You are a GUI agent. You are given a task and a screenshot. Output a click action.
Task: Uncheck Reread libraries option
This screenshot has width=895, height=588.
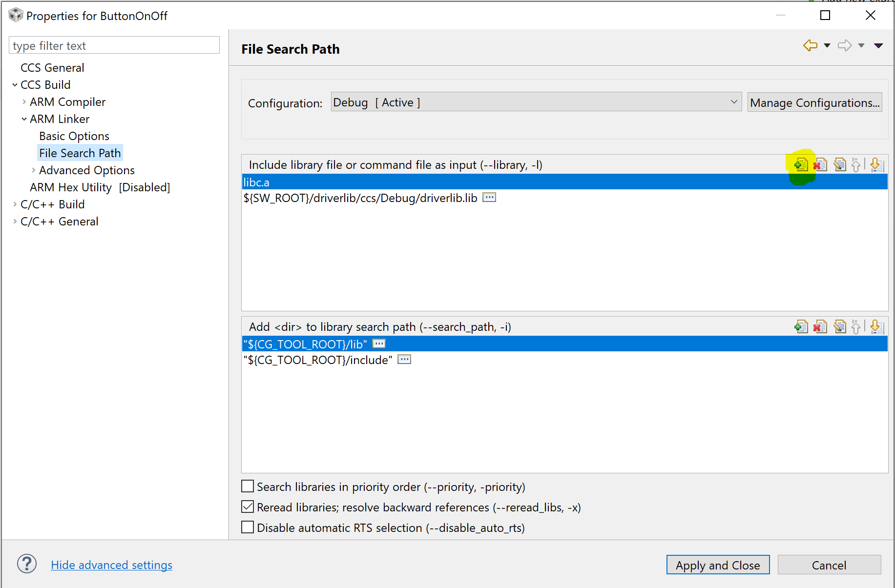(x=248, y=507)
